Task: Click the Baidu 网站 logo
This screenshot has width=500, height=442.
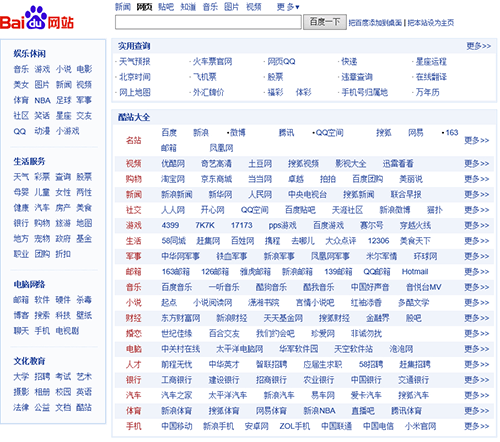Action: tap(37, 18)
